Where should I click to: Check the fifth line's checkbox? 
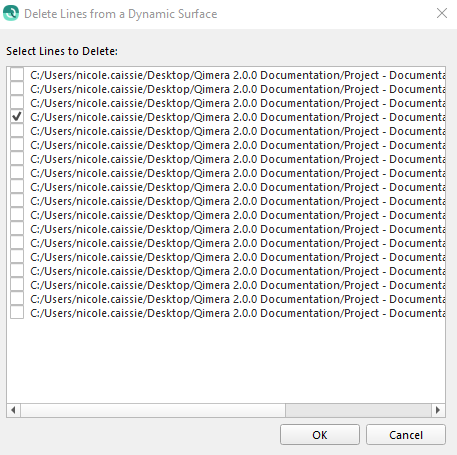[17, 131]
